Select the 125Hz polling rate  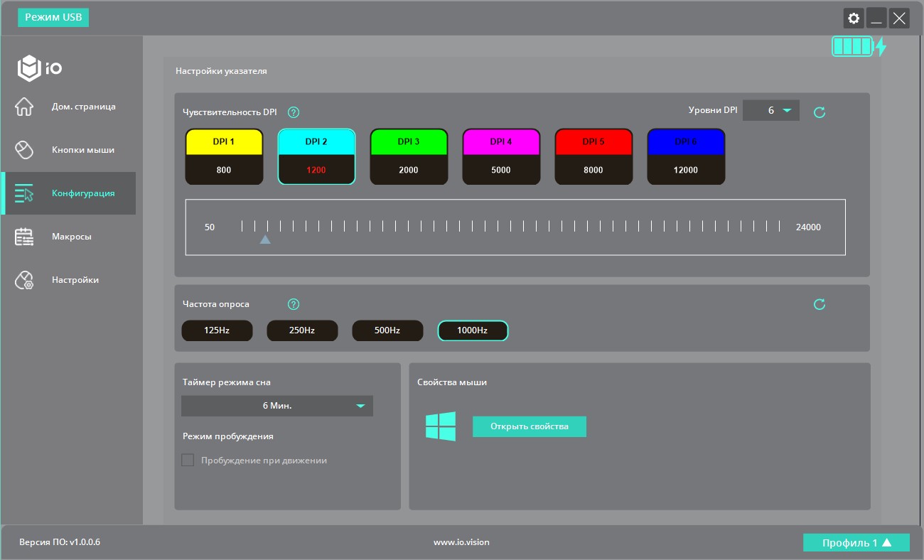coord(217,330)
